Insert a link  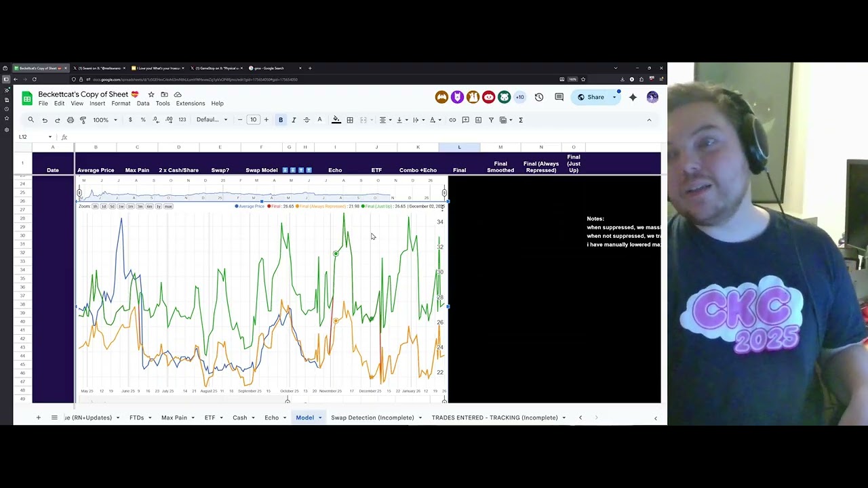tap(452, 120)
